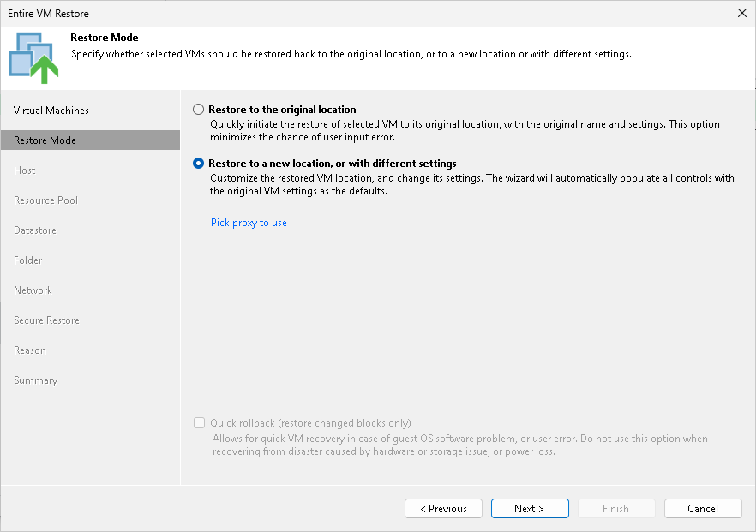This screenshot has width=756, height=532.
Task: Open the Secure Restore step
Action: (46, 320)
